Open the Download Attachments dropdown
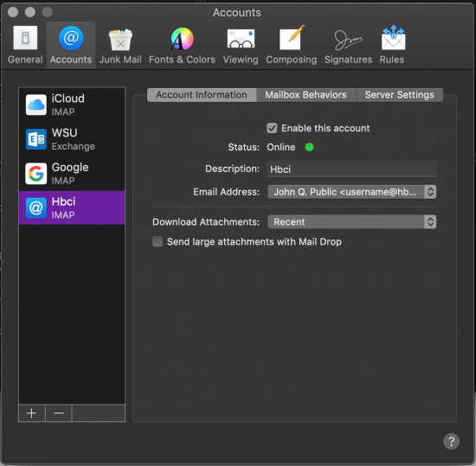 (x=352, y=222)
